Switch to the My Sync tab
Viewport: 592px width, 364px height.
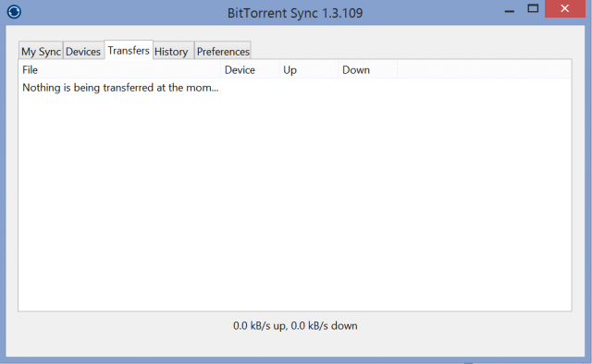click(x=41, y=52)
